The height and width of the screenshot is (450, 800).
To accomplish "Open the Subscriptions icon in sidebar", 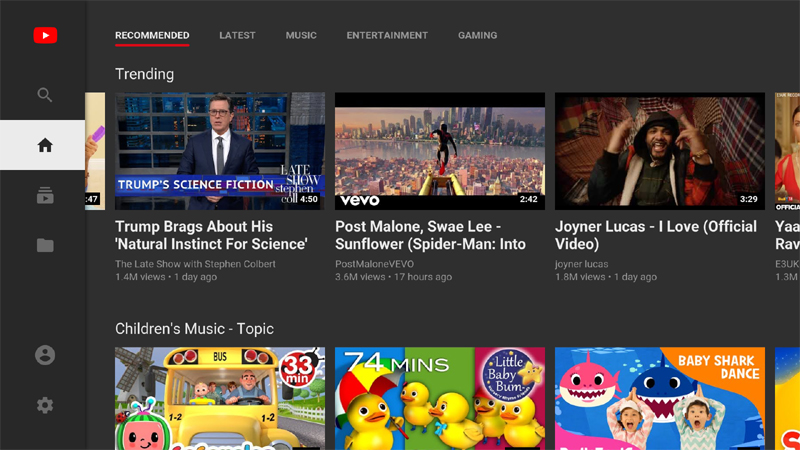I will pos(45,195).
